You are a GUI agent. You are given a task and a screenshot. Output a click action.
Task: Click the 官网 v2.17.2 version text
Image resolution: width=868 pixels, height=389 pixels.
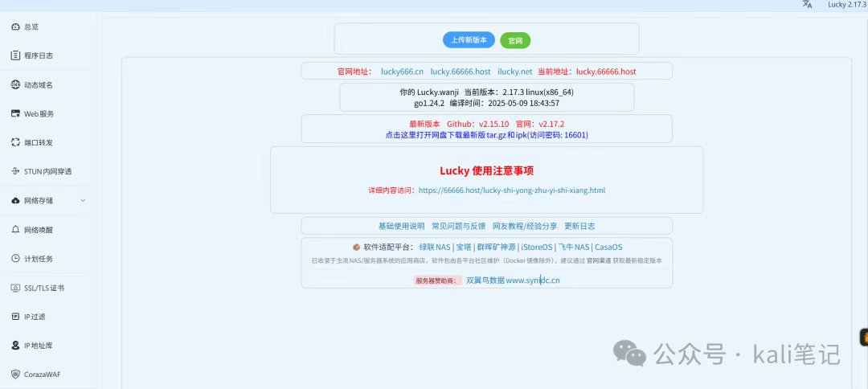540,124
